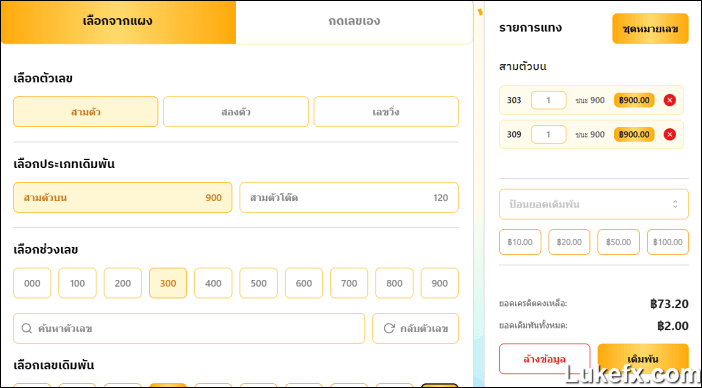Choose สามตัวบน 900 bet type
This screenshot has height=388, width=702.
pos(123,197)
